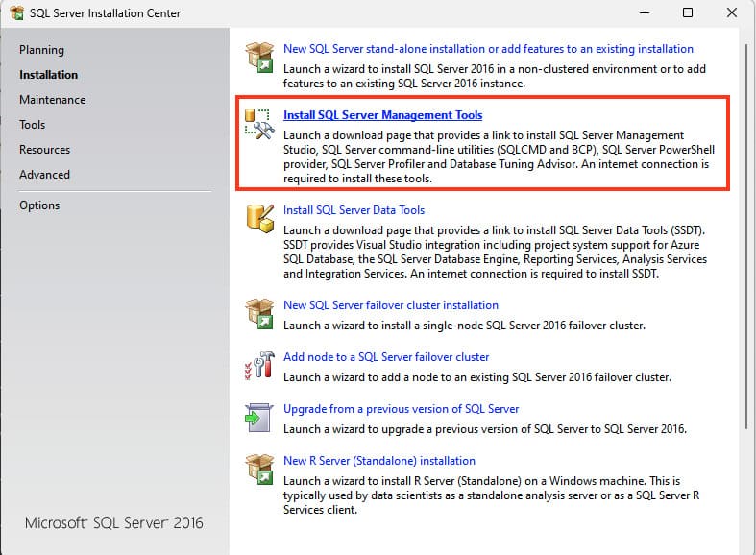Select the Installation section
Image resolution: width=756 pixels, height=555 pixels.
48,75
